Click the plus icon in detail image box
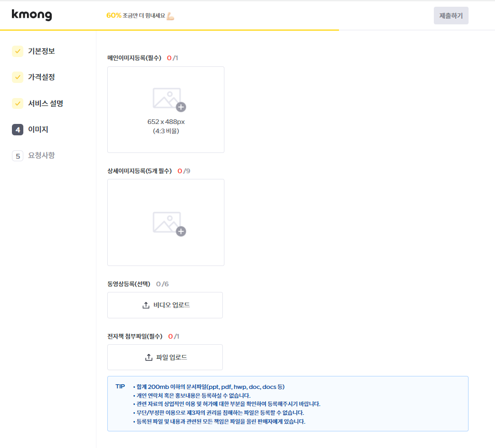495x448 pixels. point(181,231)
